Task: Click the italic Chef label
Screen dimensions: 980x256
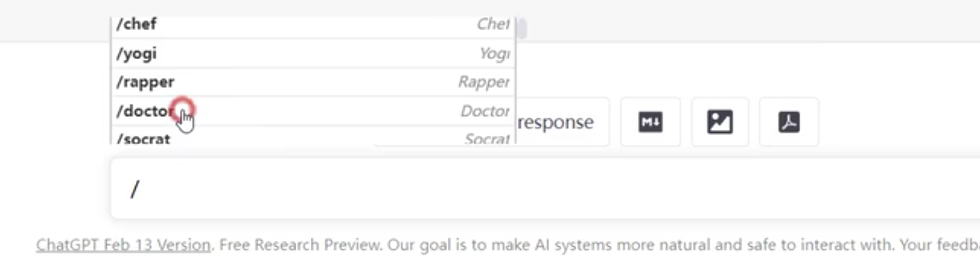Action: point(493,24)
